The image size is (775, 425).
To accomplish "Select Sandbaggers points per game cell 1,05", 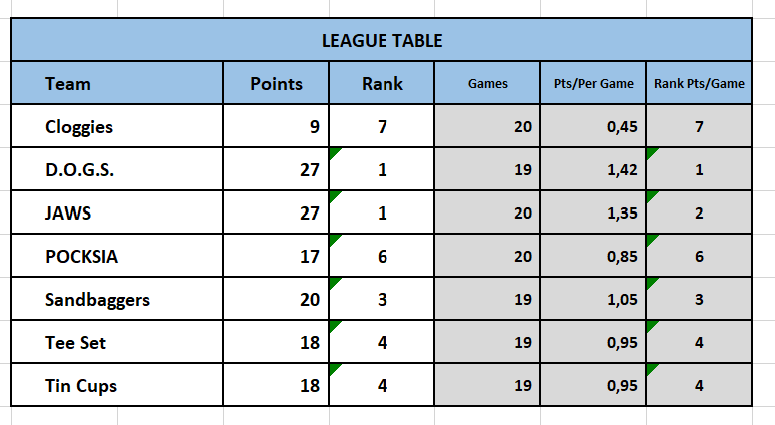I will tap(593, 299).
